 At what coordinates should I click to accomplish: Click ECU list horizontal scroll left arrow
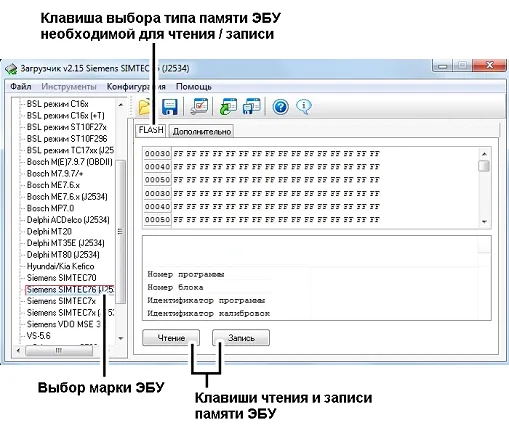point(18,350)
